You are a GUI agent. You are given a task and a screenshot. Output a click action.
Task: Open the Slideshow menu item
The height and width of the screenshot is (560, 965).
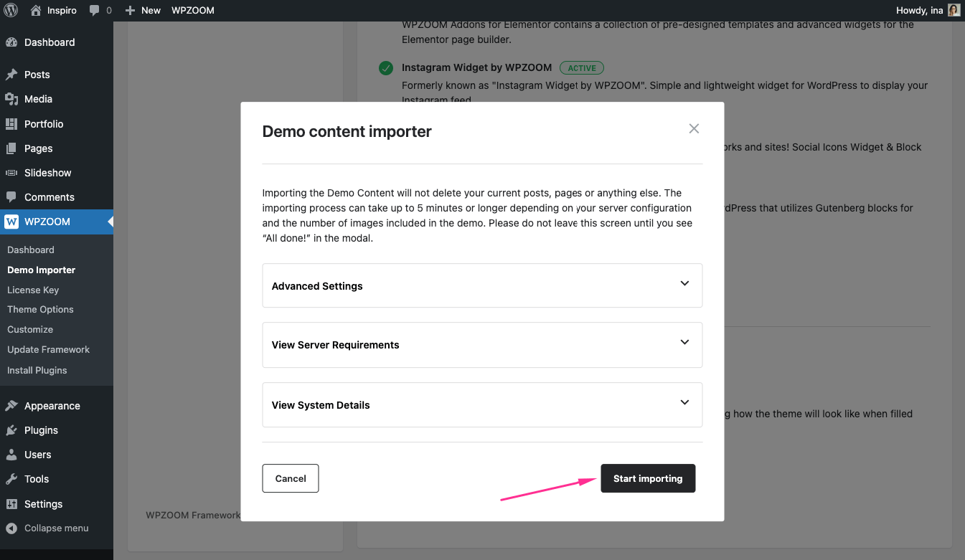point(48,173)
